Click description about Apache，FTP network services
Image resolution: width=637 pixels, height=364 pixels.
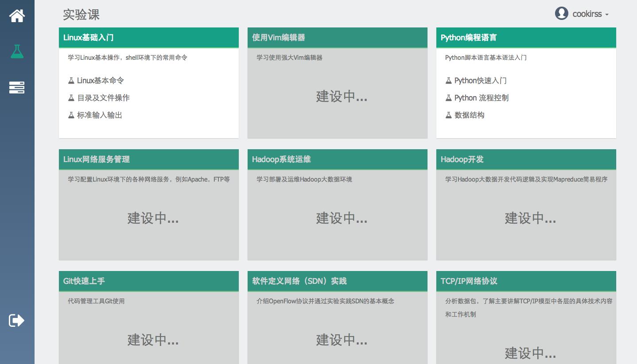tap(149, 179)
